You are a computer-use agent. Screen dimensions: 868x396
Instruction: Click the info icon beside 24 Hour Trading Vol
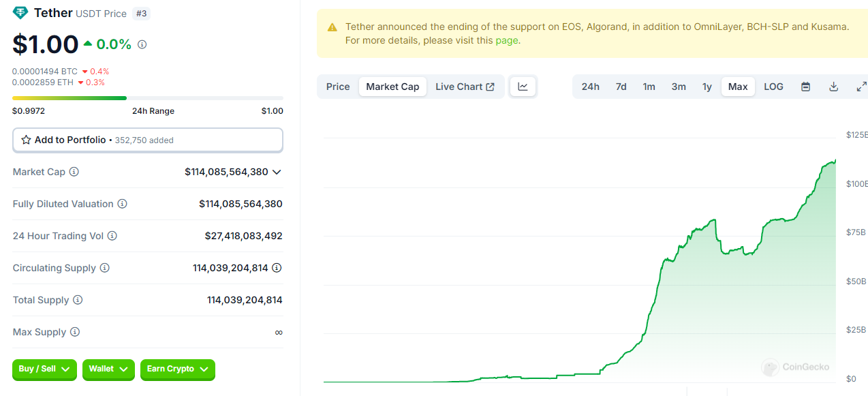112,236
